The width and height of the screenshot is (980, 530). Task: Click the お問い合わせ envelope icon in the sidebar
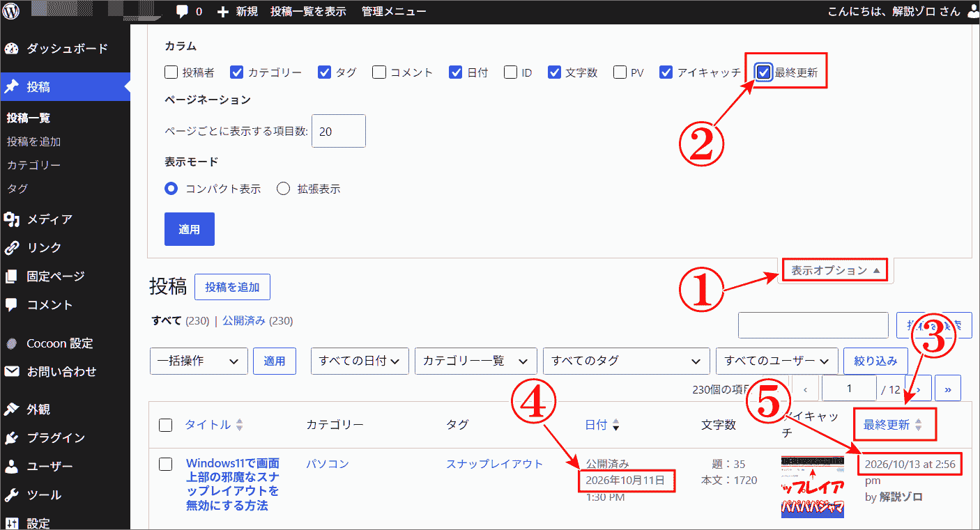click(11, 372)
